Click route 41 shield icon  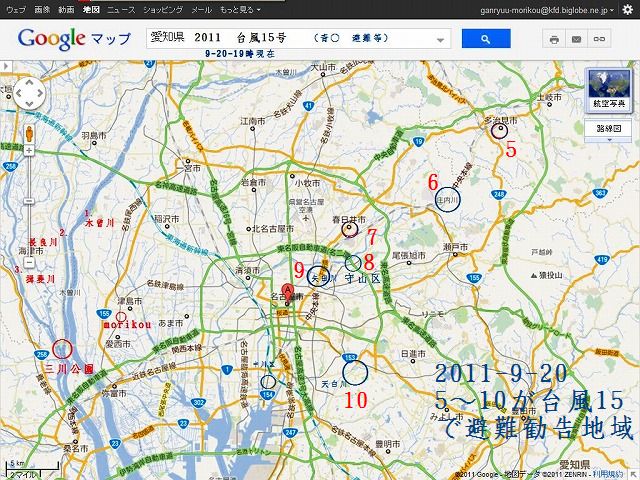(309, 106)
